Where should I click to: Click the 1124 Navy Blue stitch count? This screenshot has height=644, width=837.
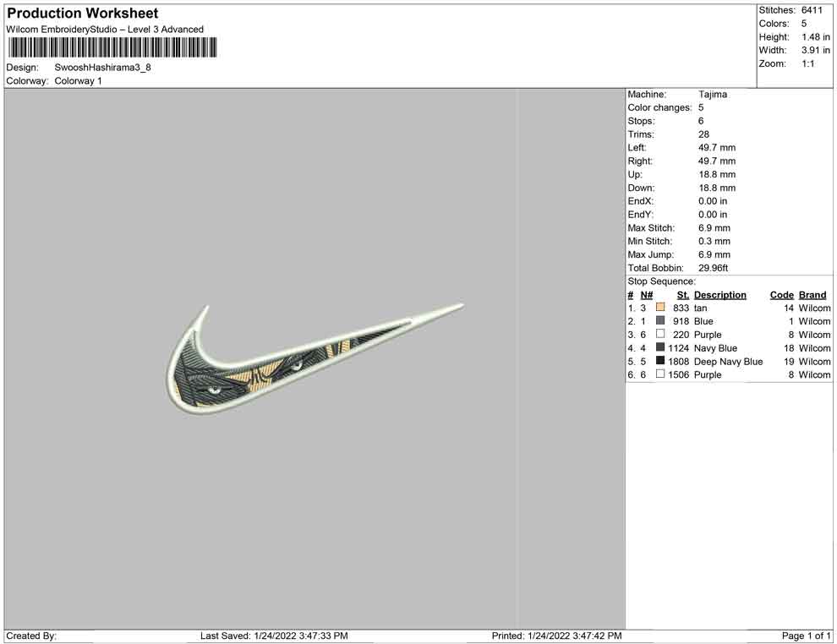[678, 348]
